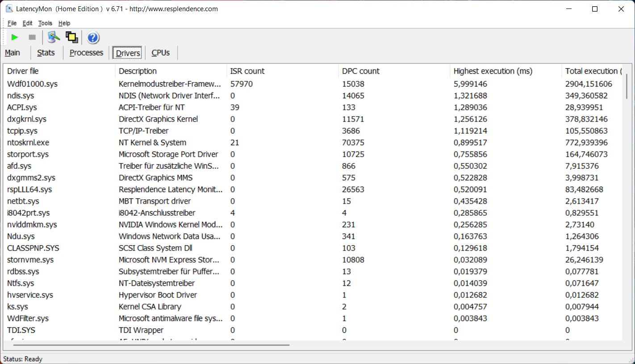Select the ks.sys driver row
This screenshot has width=635, height=364.
click(313, 307)
